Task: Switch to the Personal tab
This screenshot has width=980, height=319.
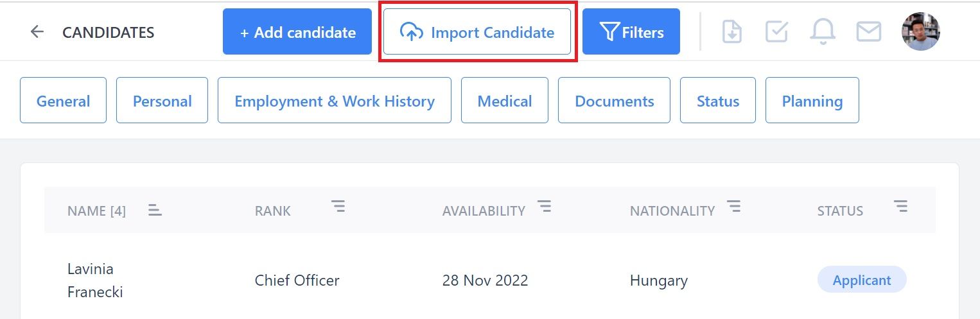Action: 162,100
